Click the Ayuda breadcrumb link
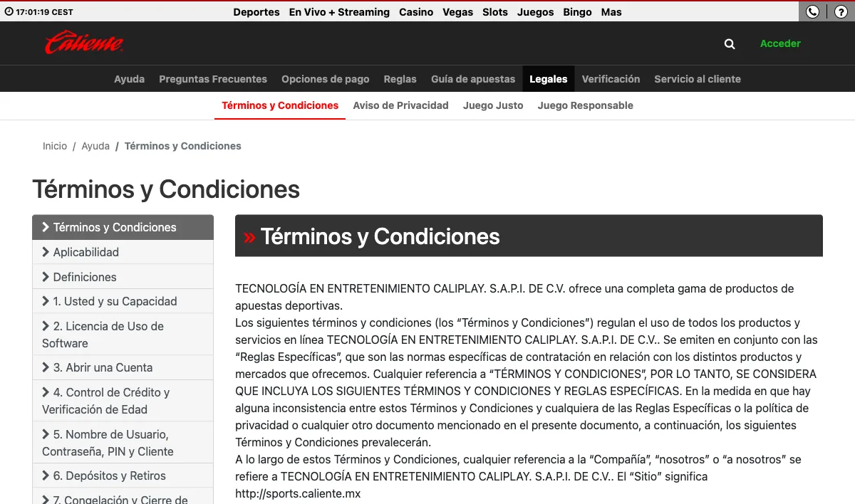 pyautogui.click(x=95, y=146)
